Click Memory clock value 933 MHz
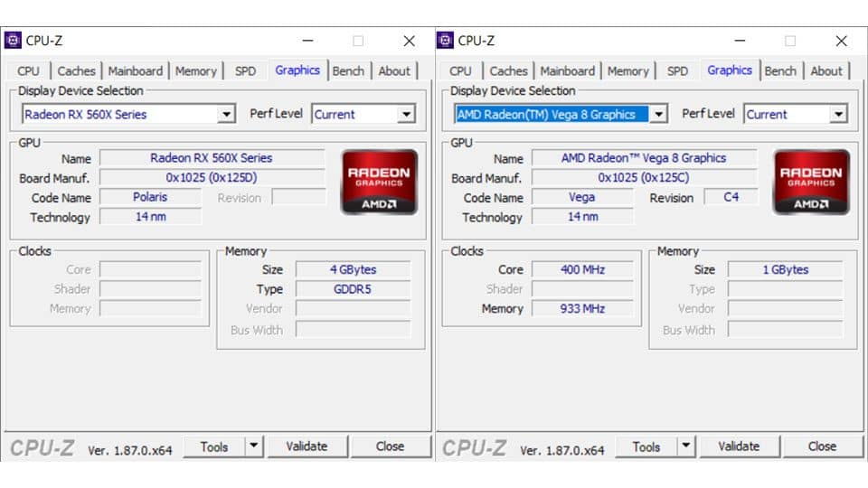Screen dimensions: 868x488 pyautogui.click(x=582, y=308)
